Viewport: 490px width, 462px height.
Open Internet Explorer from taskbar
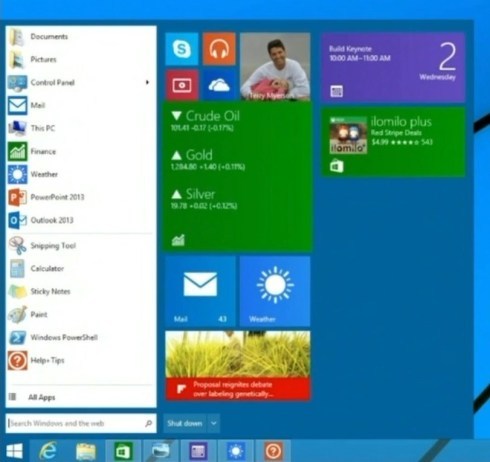coord(48,451)
